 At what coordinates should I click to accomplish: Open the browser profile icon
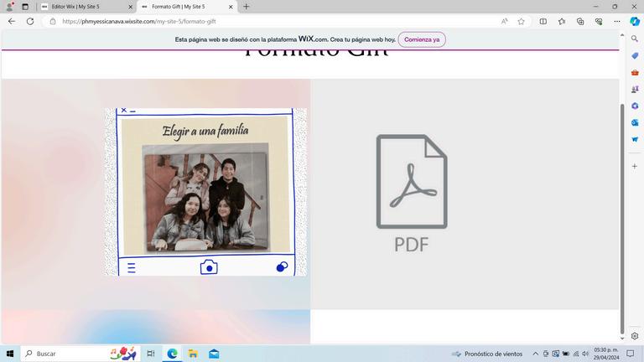coord(10,7)
